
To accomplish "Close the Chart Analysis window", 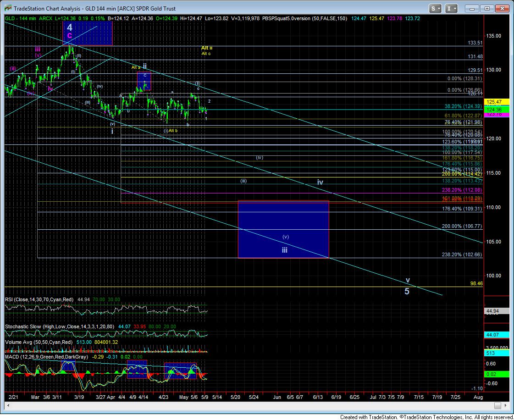I will [502, 9].
